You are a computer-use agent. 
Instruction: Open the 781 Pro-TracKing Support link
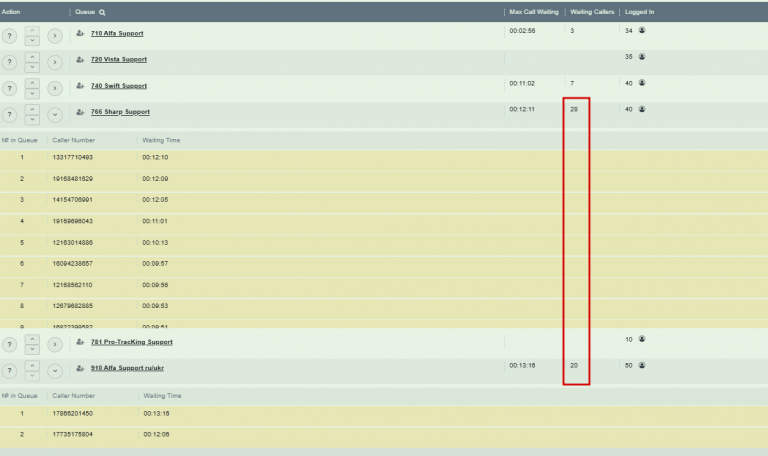tap(131, 342)
